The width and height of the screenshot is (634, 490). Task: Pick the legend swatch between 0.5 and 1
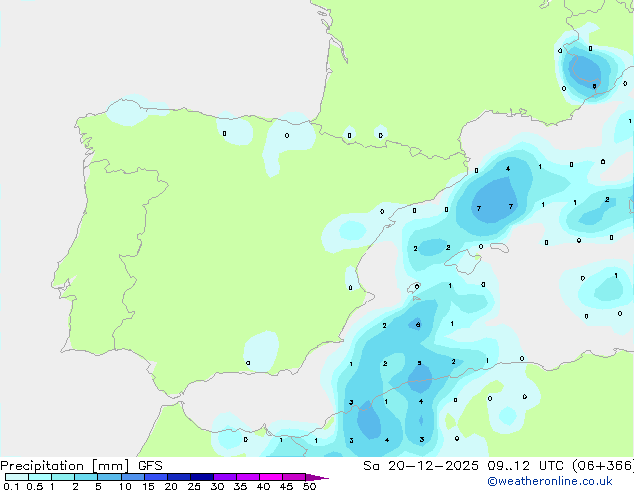(40, 477)
